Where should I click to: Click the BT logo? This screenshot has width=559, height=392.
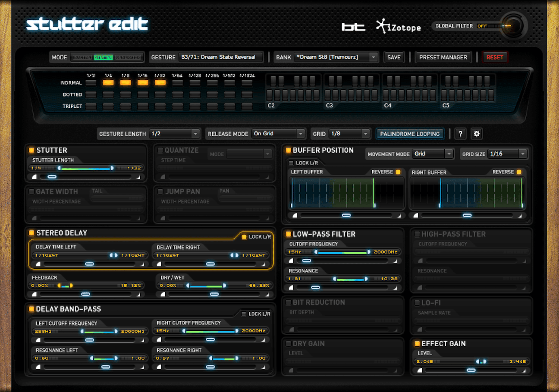click(x=354, y=27)
